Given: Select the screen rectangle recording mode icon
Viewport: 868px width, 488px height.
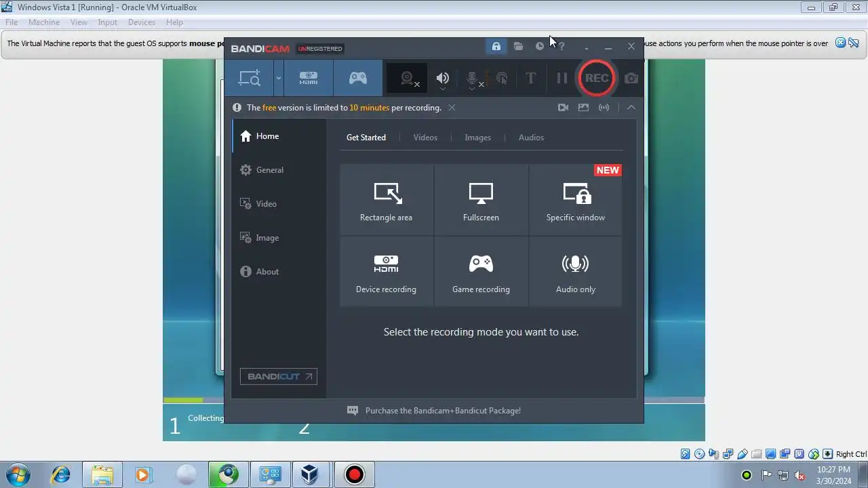Looking at the screenshot, I should click(249, 78).
